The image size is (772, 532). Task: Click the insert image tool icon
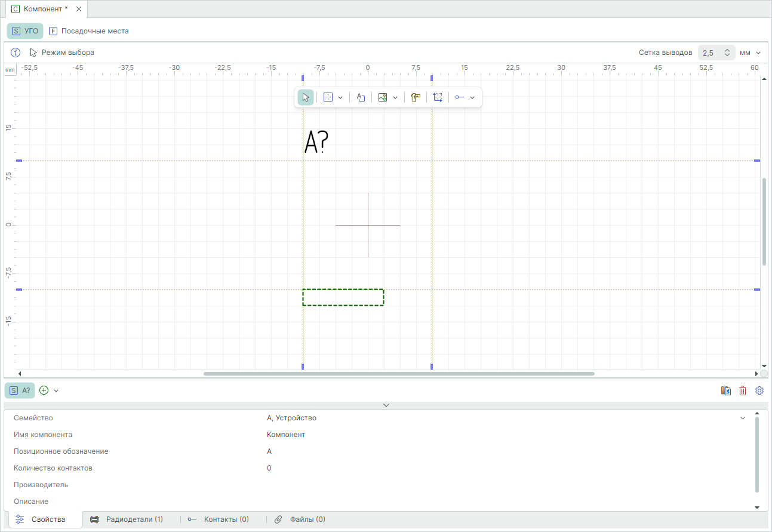[383, 97]
